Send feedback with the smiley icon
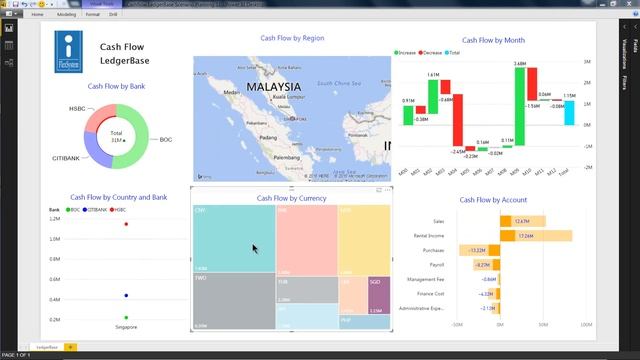This screenshot has width=640, height=360. point(42,4)
